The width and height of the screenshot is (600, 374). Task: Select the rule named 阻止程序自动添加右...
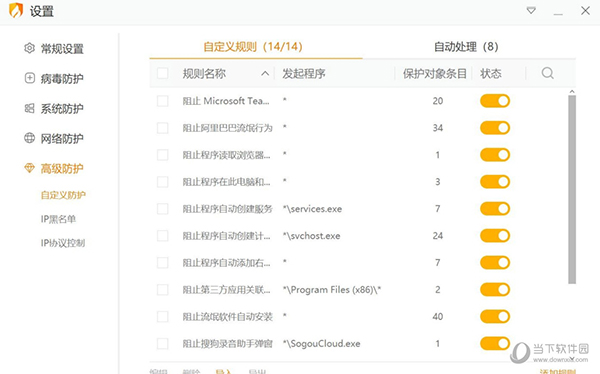226,263
